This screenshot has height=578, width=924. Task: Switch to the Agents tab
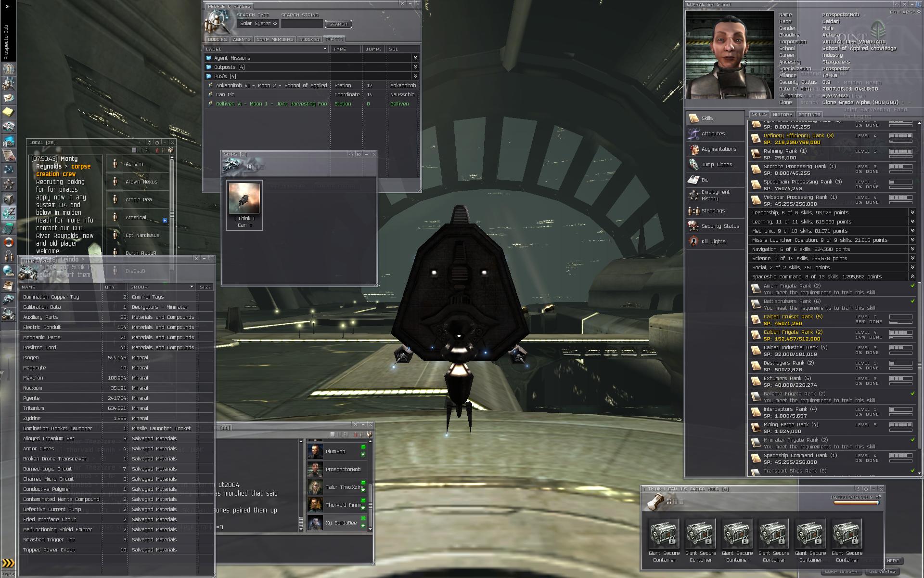[x=241, y=39]
